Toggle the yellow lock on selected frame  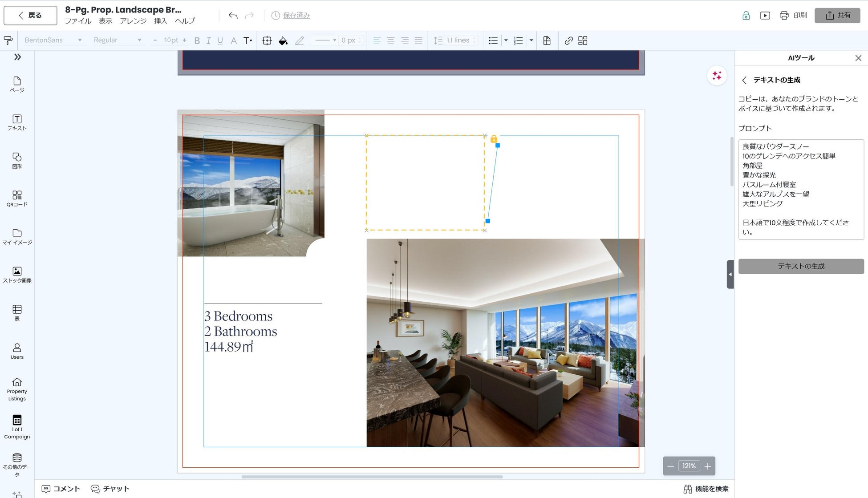tap(494, 139)
